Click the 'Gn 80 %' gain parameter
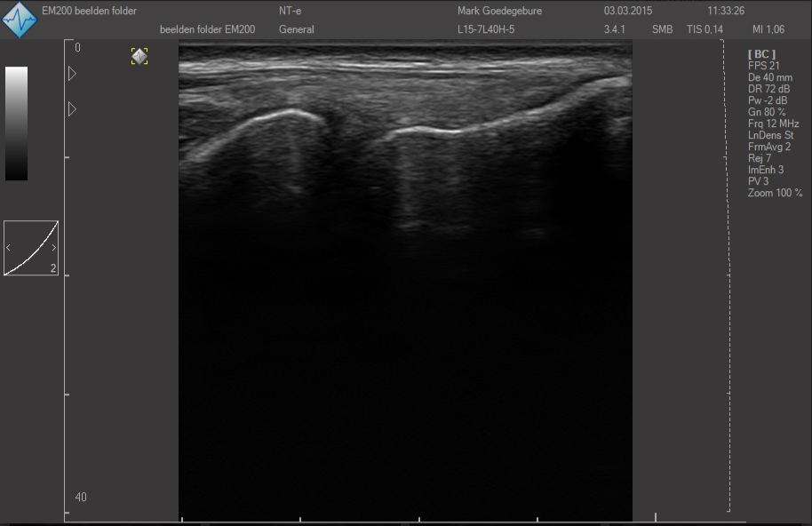The image size is (812, 526). pos(767,112)
